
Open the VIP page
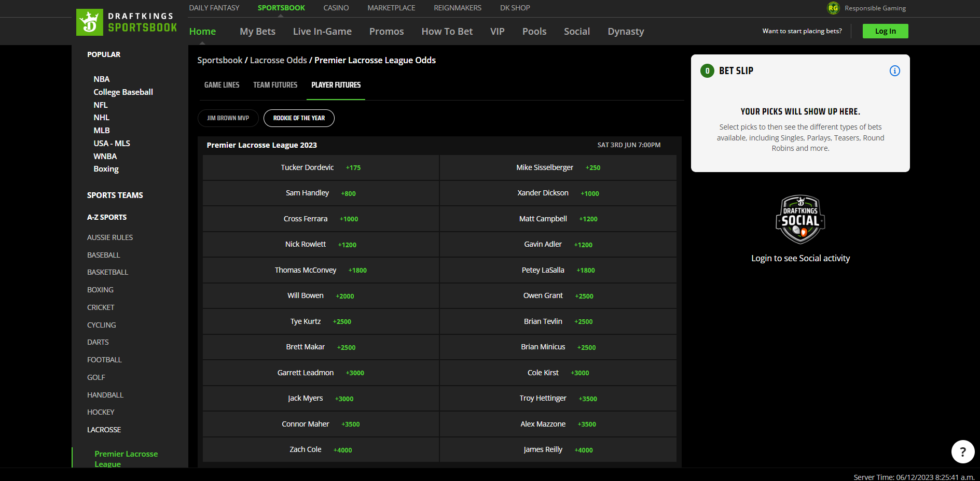click(x=498, y=32)
